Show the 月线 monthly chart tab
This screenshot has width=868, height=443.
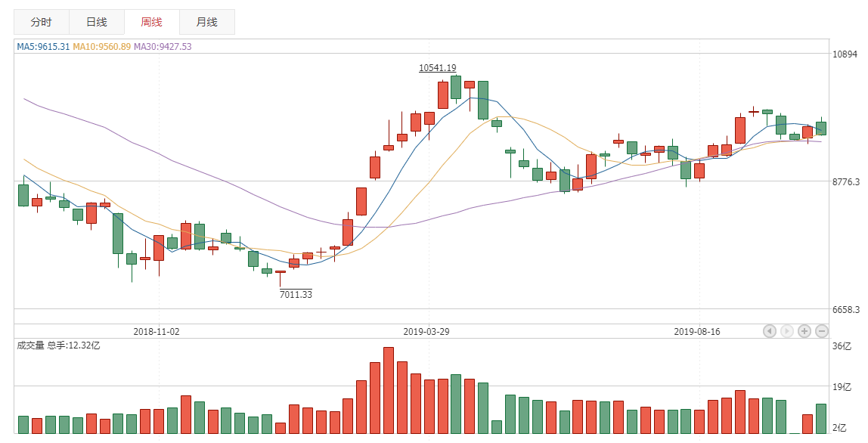click(207, 22)
